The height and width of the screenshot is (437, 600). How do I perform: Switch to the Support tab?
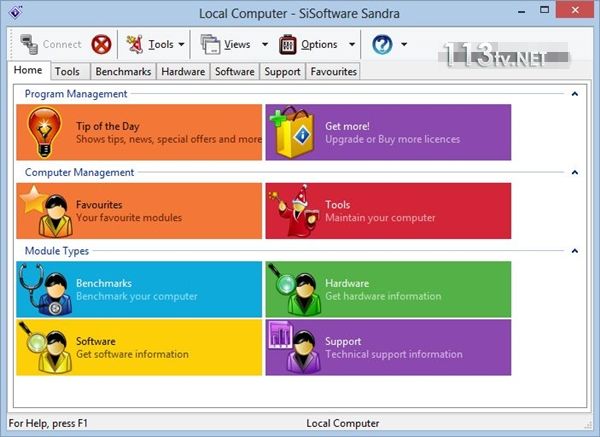click(x=282, y=72)
